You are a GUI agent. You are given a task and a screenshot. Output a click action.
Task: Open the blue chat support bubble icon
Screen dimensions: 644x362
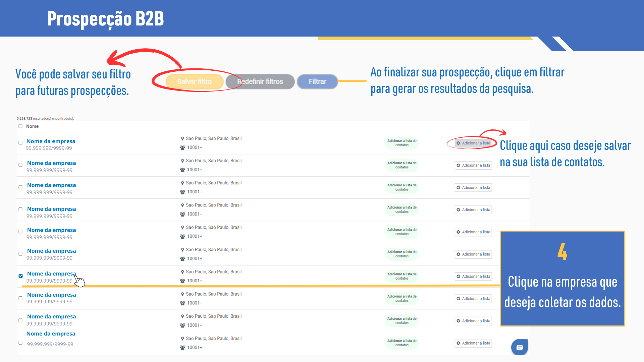tap(519, 347)
